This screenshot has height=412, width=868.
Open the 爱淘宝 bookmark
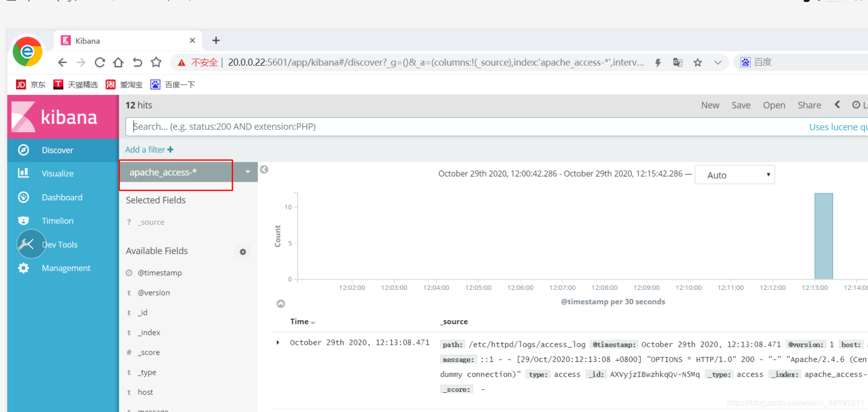[x=124, y=84]
